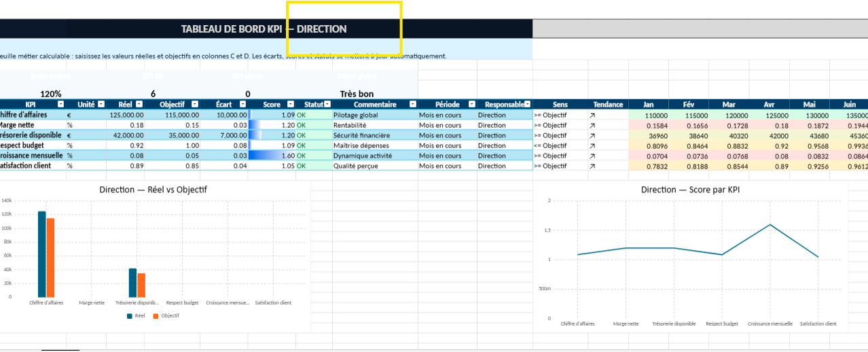The height and width of the screenshot is (352, 868).
Task: Select the Avr value 42000
Action: (769, 135)
